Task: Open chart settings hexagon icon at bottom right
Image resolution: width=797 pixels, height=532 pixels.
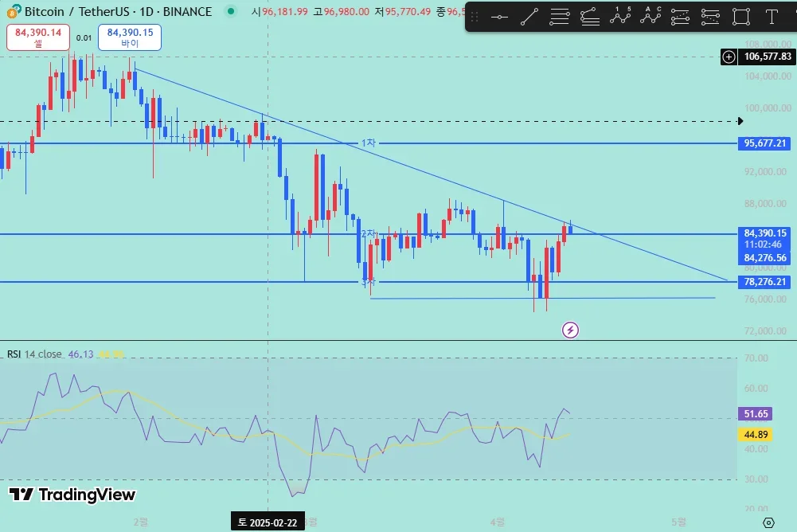Action: 768,522
